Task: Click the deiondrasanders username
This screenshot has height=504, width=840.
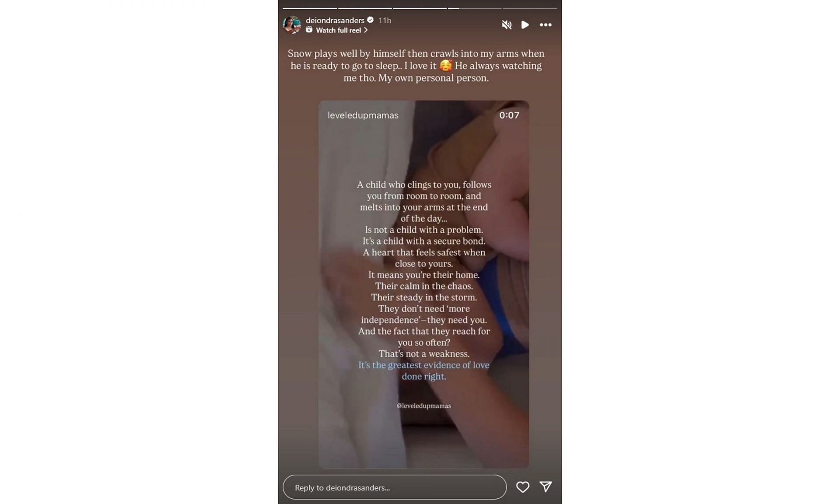Action: tap(335, 20)
